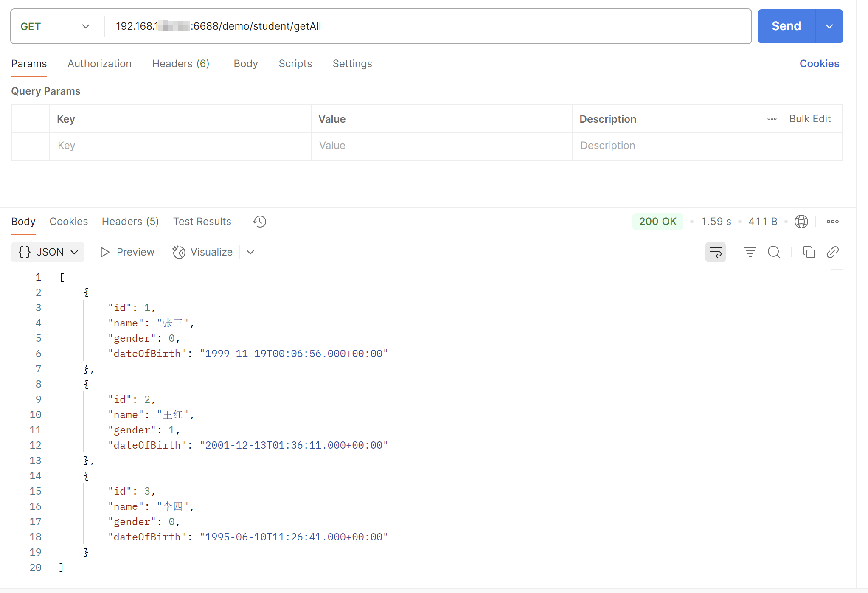Screen dimensions: 868x593
Task: Open the query params options ellipsis
Action: click(x=772, y=119)
